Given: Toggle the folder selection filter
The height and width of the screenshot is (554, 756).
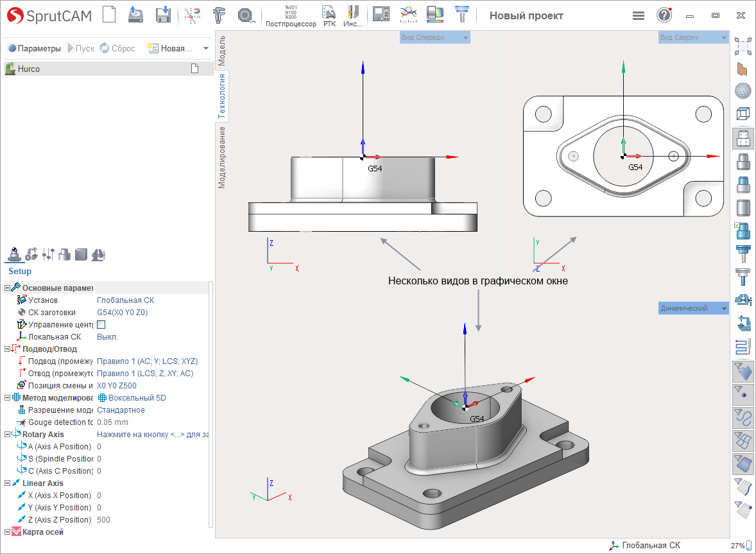Looking at the screenshot, I should click(743, 371).
